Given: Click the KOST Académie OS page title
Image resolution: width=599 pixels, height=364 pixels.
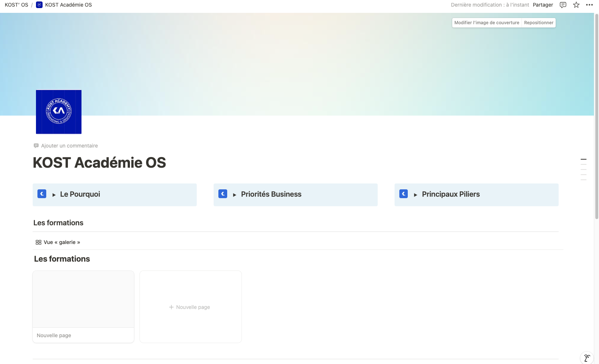Looking at the screenshot, I should (x=99, y=163).
